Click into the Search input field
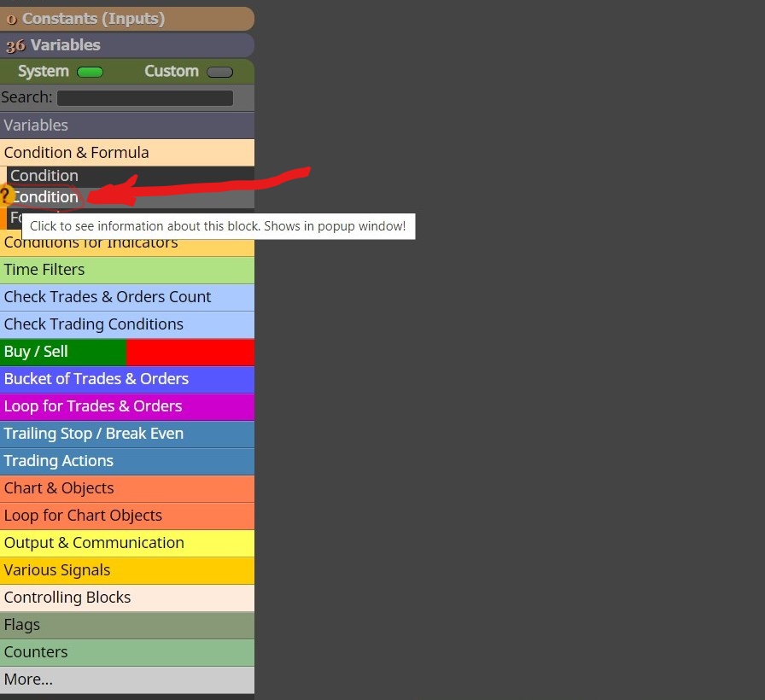The image size is (765, 700). point(145,97)
